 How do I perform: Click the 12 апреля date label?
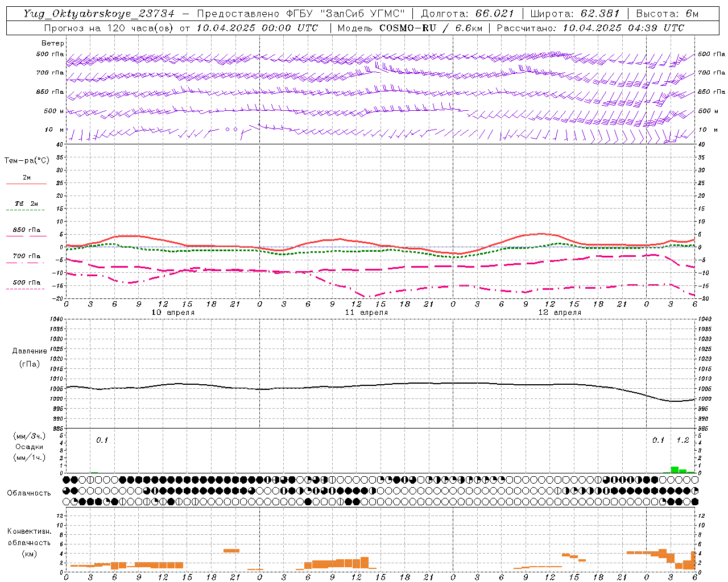[x=560, y=313]
